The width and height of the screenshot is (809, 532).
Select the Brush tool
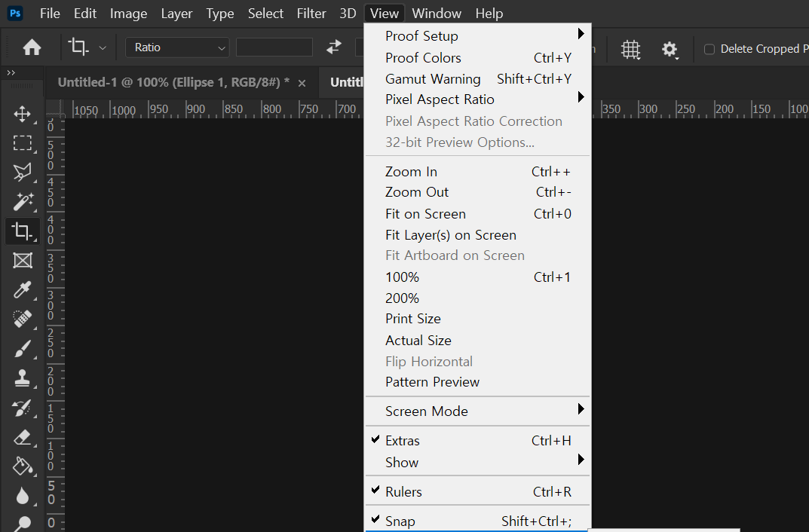(x=22, y=349)
